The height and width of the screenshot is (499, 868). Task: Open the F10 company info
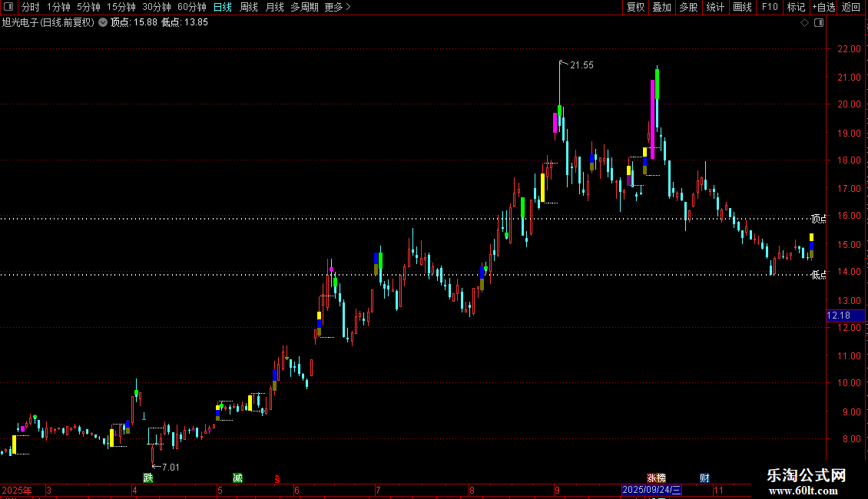770,7
